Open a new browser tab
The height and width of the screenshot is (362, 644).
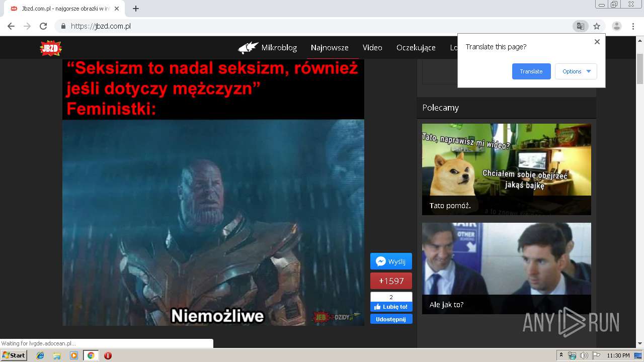point(136,9)
